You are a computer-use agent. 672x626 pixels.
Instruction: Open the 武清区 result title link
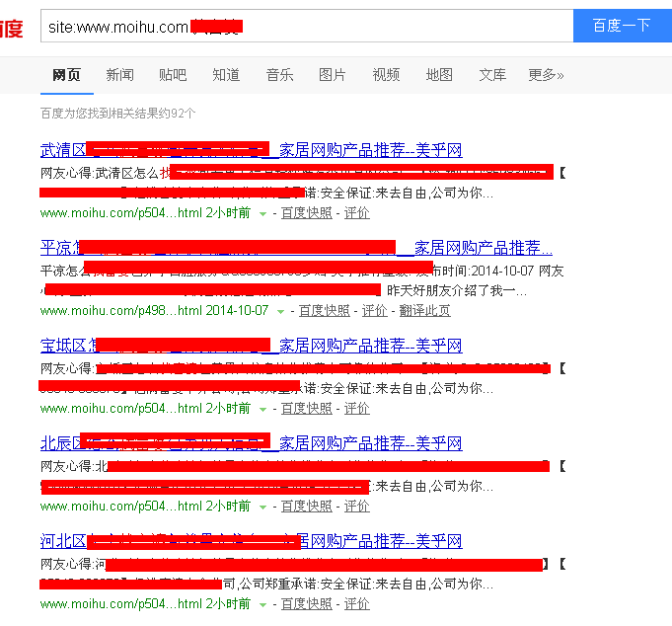click(x=252, y=150)
